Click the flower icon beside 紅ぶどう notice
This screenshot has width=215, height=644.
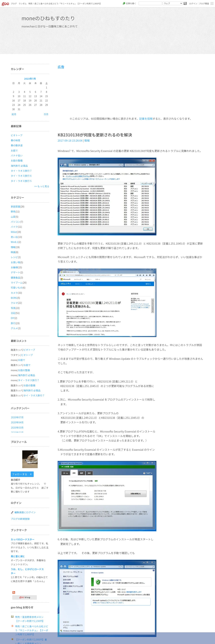[x=12, y=626]
